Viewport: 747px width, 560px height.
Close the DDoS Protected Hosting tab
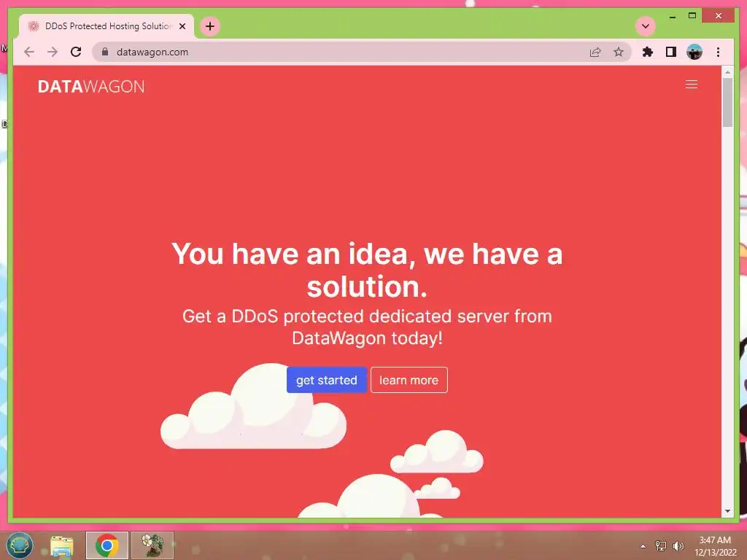(x=182, y=26)
